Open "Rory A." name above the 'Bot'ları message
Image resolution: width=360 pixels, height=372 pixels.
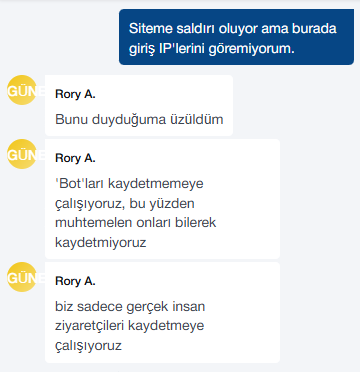[x=75, y=158]
